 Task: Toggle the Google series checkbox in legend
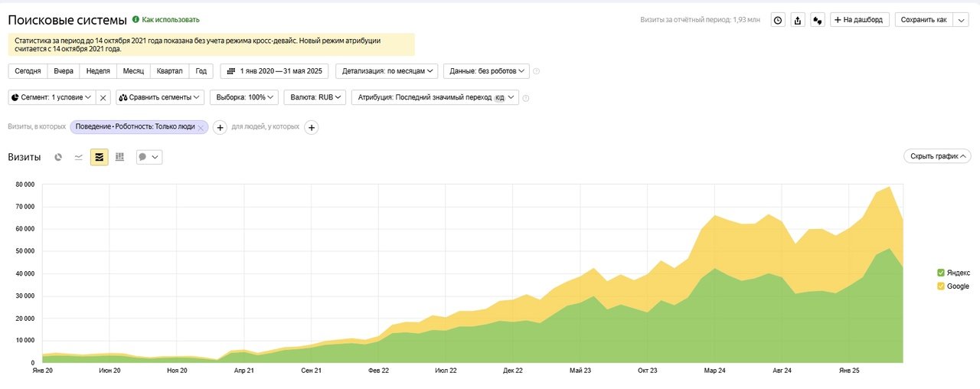(x=941, y=286)
